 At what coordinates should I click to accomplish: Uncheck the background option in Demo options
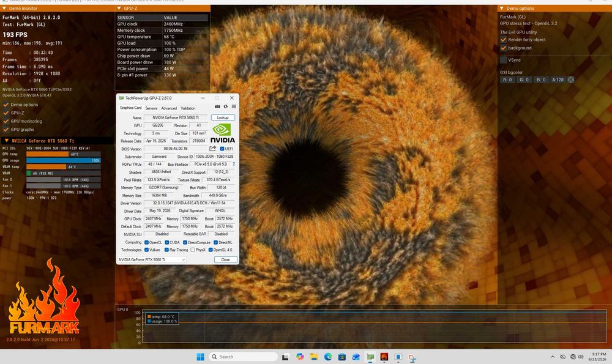point(504,48)
